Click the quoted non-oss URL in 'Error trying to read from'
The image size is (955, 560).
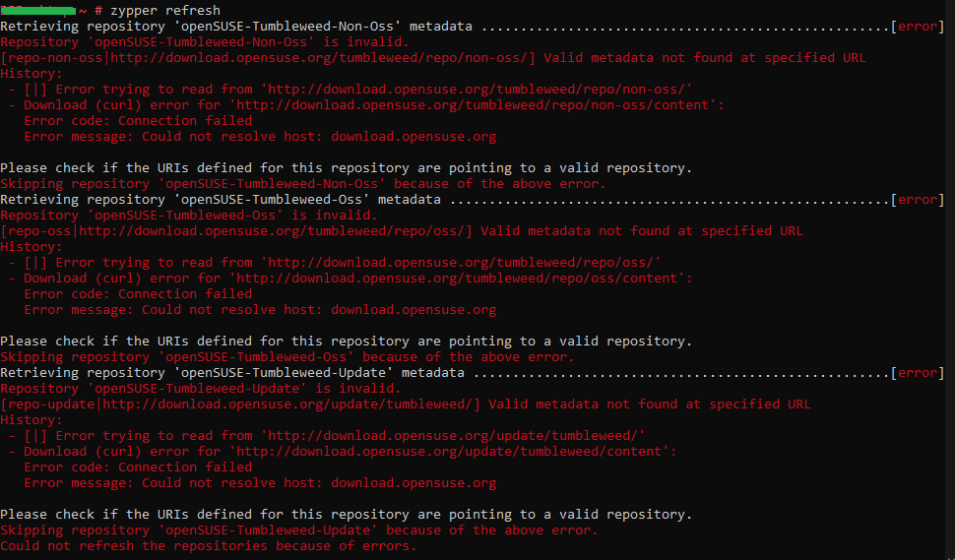[x=477, y=90]
